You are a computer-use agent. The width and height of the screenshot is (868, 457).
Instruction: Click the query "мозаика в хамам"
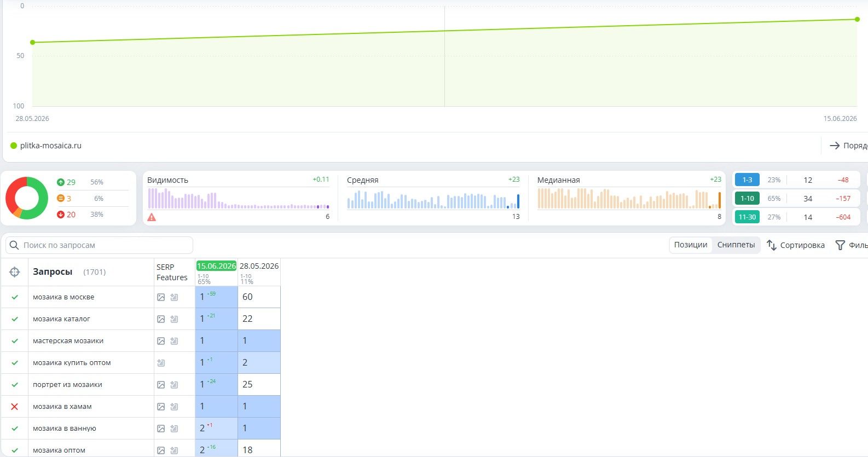click(62, 407)
